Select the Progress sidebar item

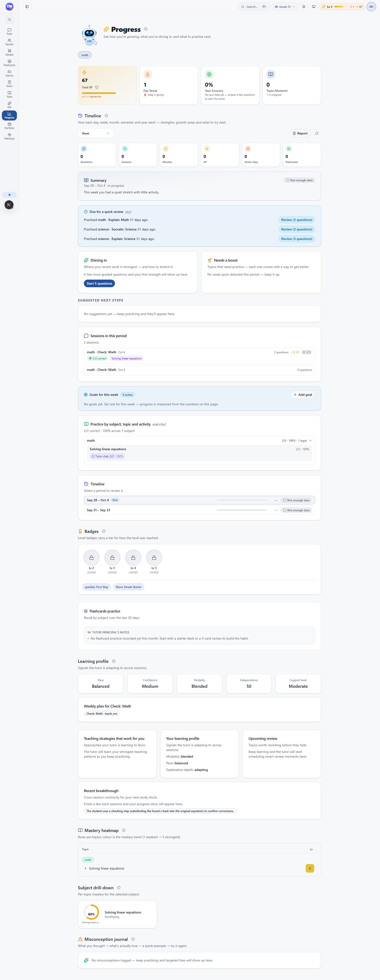tap(9, 115)
